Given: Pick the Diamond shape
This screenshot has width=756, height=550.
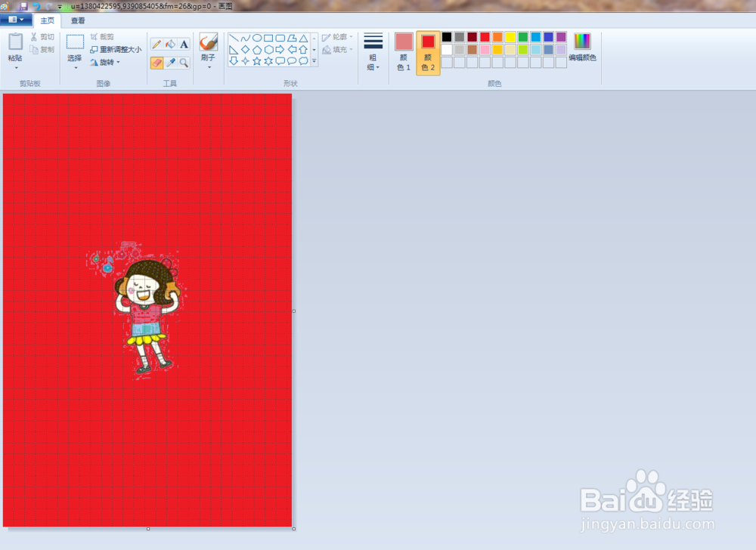Looking at the screenshot, I should [x=246, y=50].
